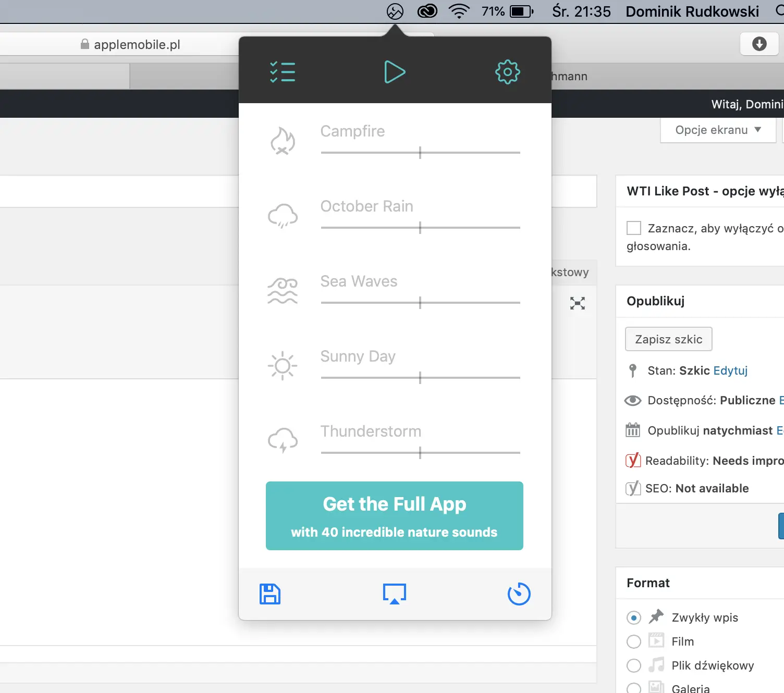
Task: Open the AirPlay output icon
Action: [395, 594]
